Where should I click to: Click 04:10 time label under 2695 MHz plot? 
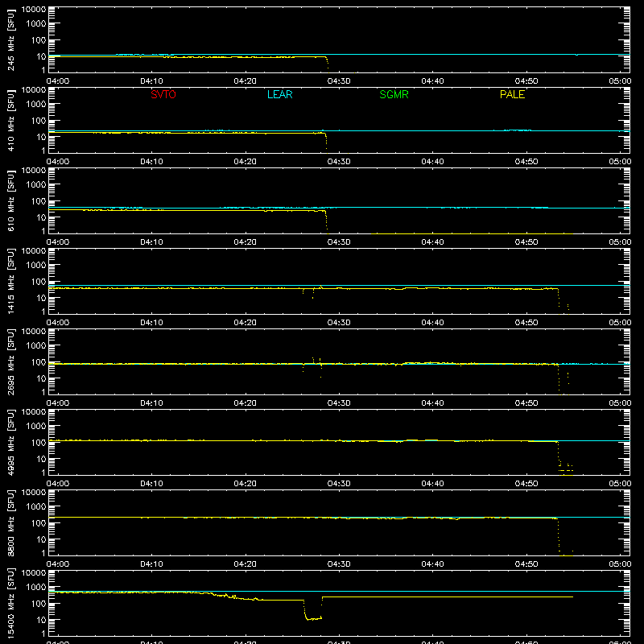pos(151,403)
